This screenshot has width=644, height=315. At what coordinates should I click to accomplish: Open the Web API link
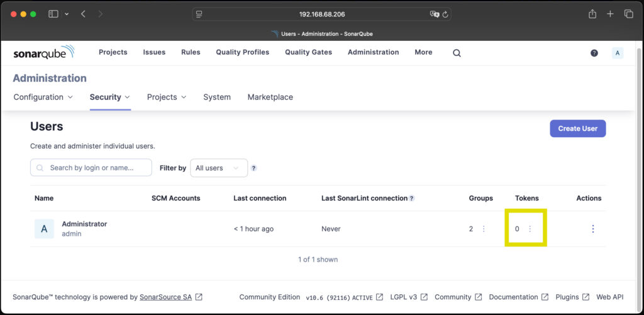click(610, 297)
